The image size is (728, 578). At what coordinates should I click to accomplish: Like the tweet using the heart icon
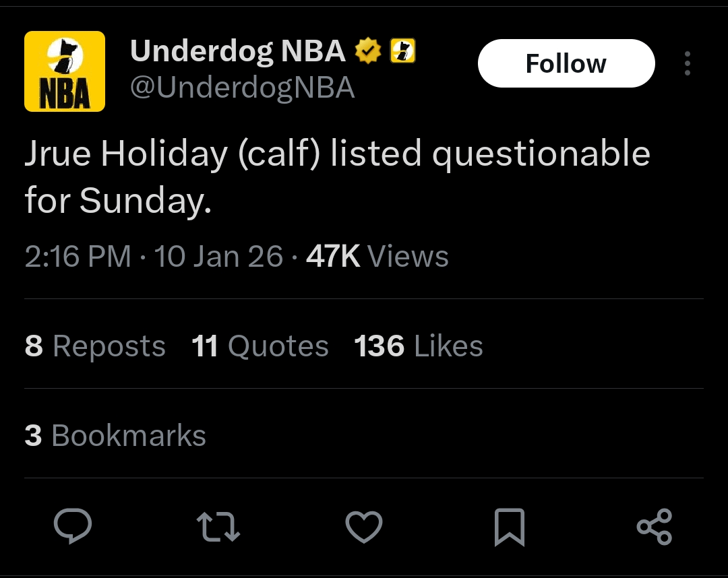point(363,528)
